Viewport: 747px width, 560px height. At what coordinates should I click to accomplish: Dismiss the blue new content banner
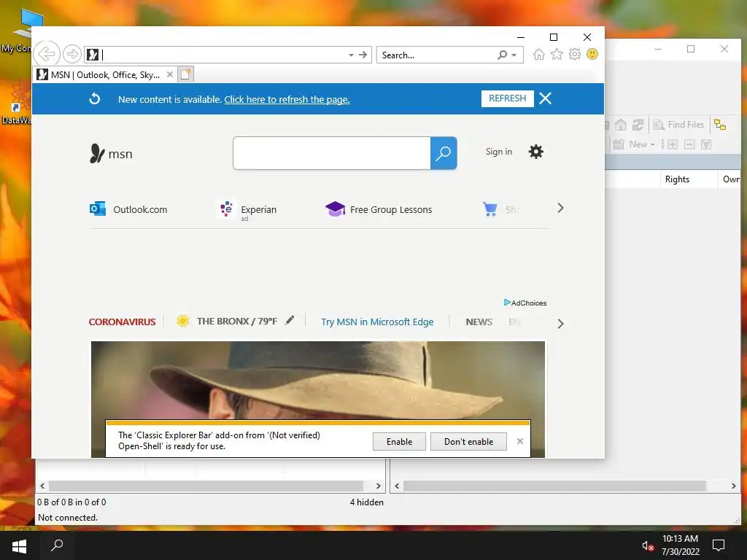click(545, 98)
